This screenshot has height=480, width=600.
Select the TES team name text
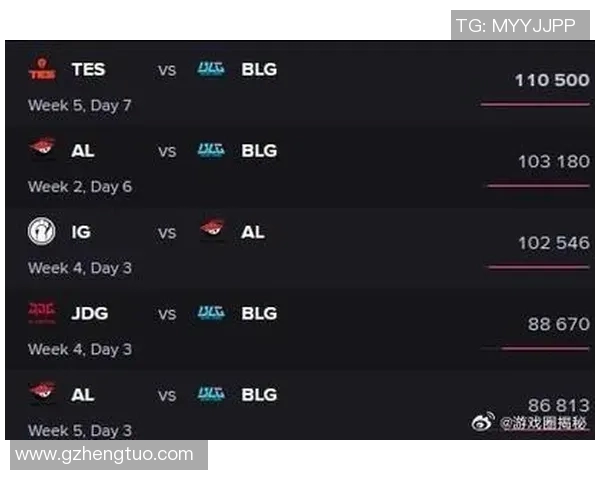point(88,69)
